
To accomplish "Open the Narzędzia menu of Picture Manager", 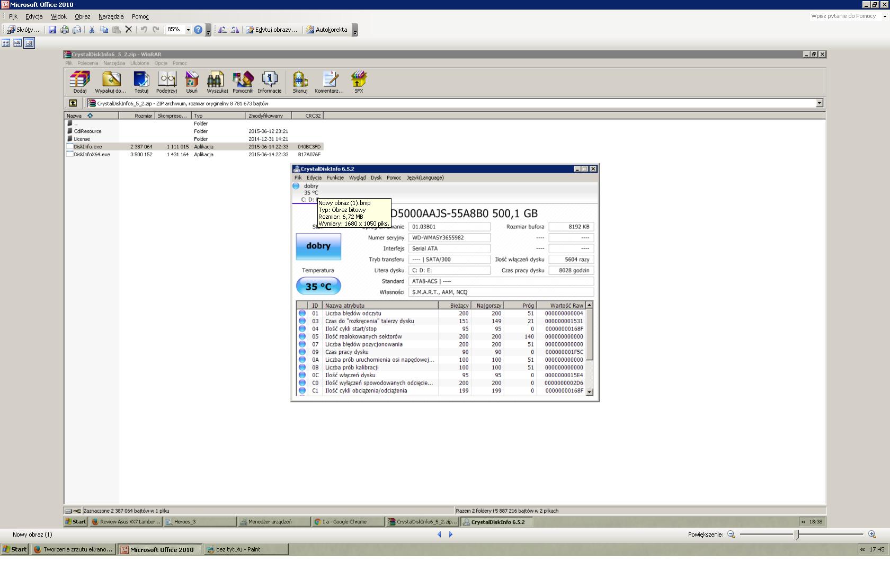I will click(x=111, y=16).
